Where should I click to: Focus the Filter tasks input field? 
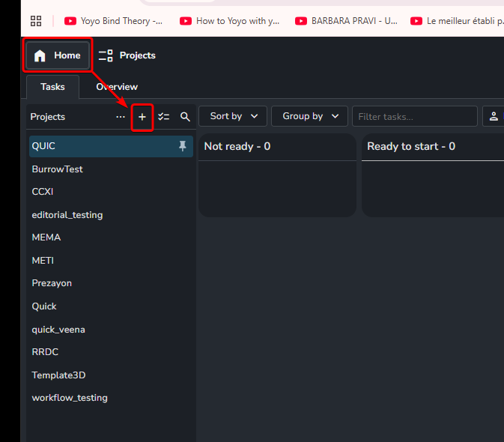[x=415, y=116]
